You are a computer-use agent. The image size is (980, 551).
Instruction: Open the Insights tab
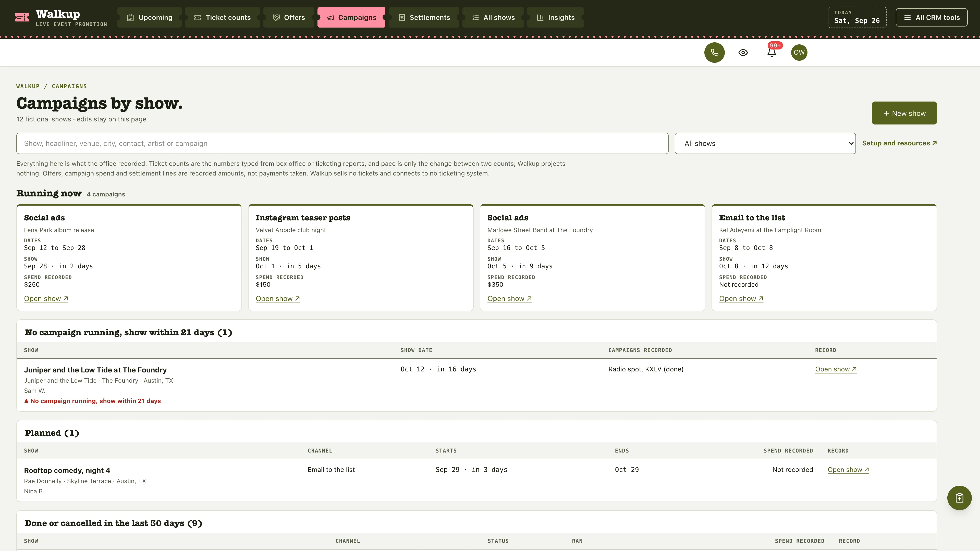(555, 18)
